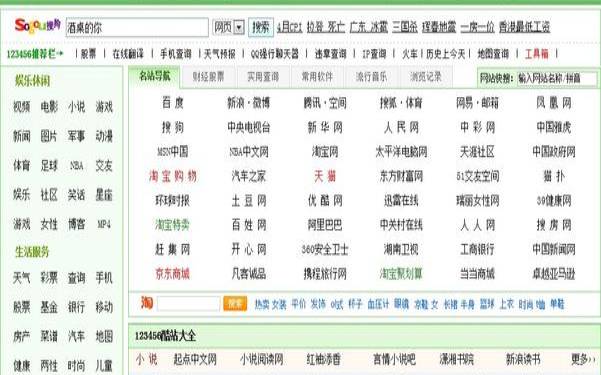Open the 网易·邮箱 site link

click(x=477, y=103)
